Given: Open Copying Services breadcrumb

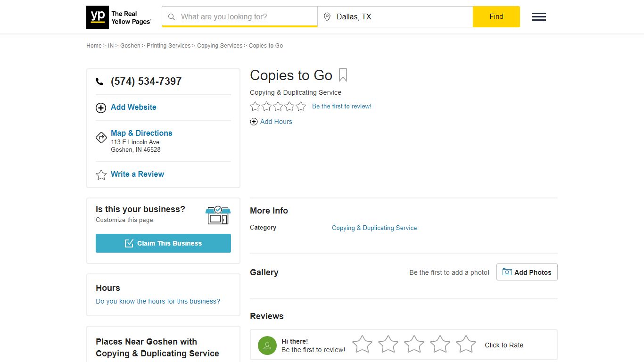Looking at the screenshot, I should coord(220,46).
